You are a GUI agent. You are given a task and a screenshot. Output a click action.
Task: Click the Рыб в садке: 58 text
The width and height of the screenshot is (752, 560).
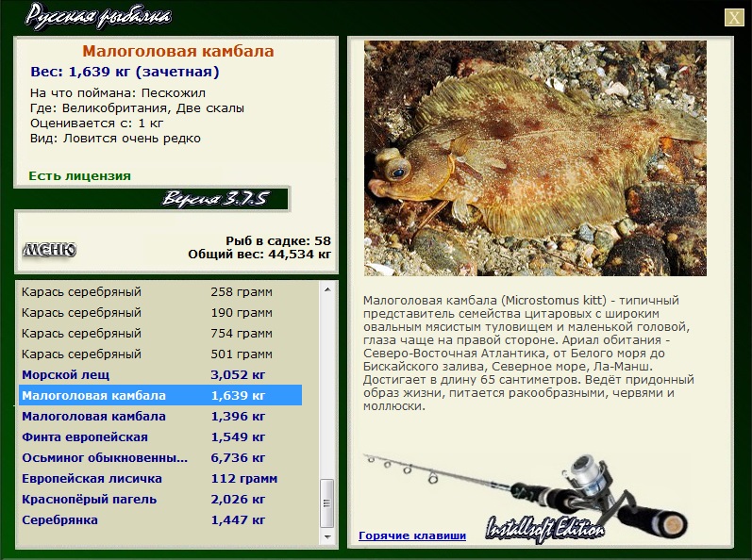[278, 240]
